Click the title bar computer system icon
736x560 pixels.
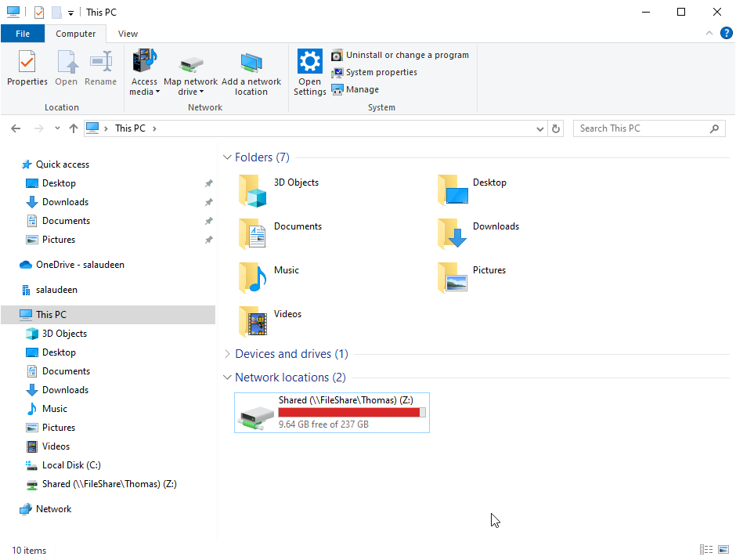(x=13, y=12)
